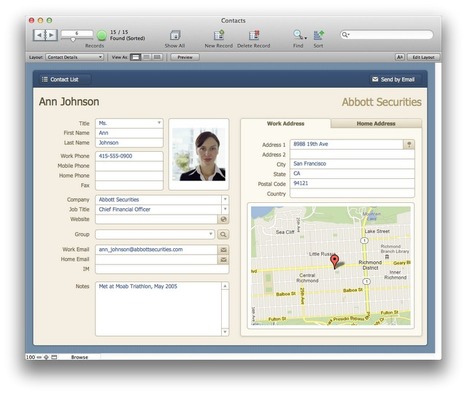Click the zoom out icon in status bar

[39, 357]
